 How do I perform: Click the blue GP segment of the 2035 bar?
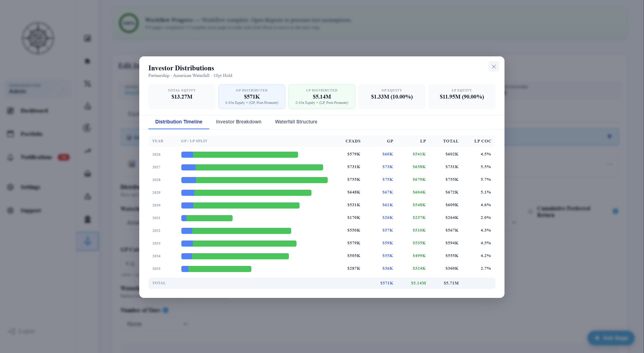click(x=185, y=269)
